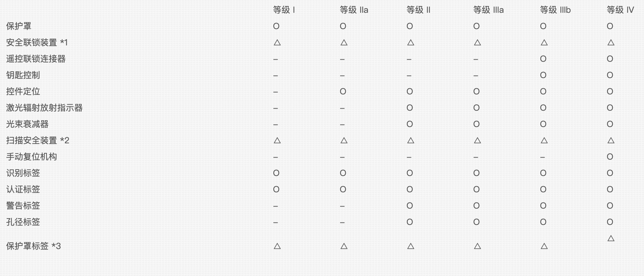Select the 保护罩标签 *3 row label
This screenshot has width=644, height=276.
tap(33, 246)
